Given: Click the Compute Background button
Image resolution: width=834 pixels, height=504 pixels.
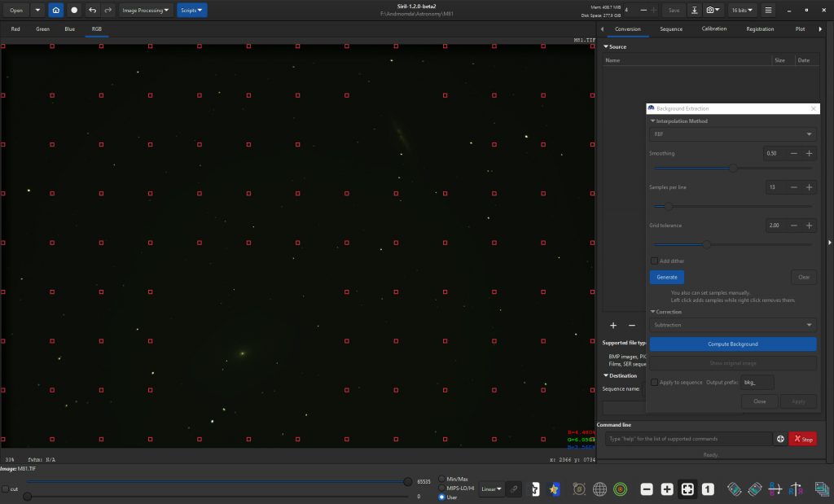Looking at the screenshot, I should (x=732, y=344).
